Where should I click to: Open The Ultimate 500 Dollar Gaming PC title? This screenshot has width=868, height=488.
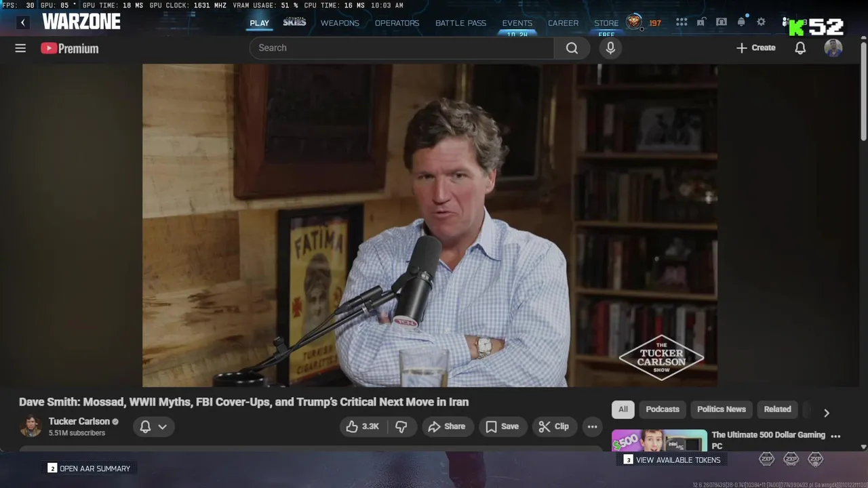768,440
